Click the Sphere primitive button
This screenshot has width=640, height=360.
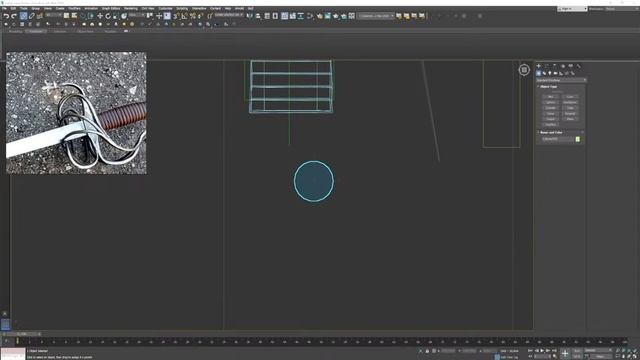(551, 102)
